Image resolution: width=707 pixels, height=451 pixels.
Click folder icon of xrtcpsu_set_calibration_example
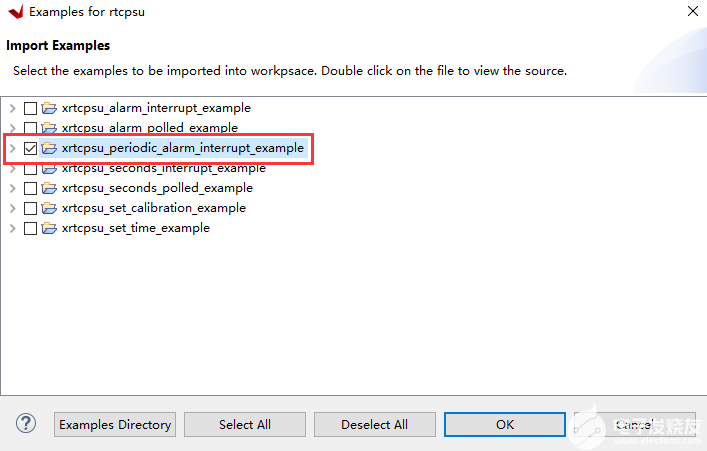click(x=49, y=208)
